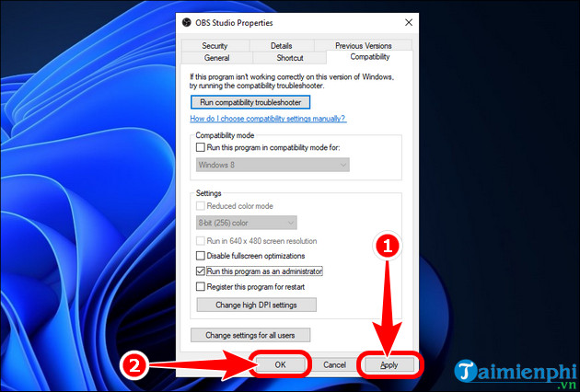Uncheck 'Run this program as an administrator'
The height and width of the screenshot is (392, 580).
(200, 271)
